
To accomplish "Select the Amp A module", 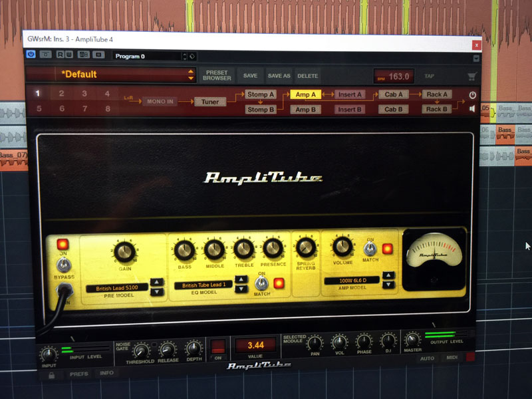I will [x=305, y=94].
